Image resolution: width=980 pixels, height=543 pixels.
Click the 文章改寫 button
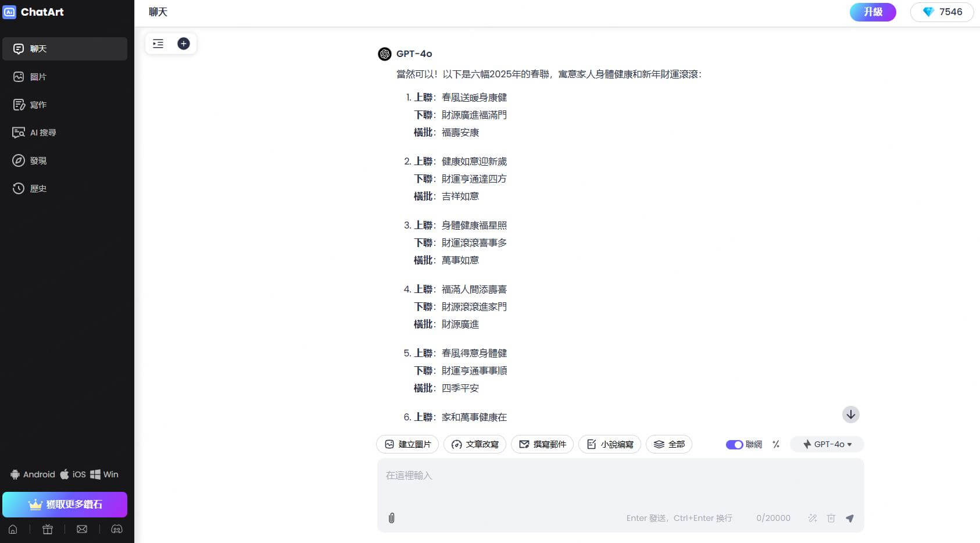pos(475,444)
